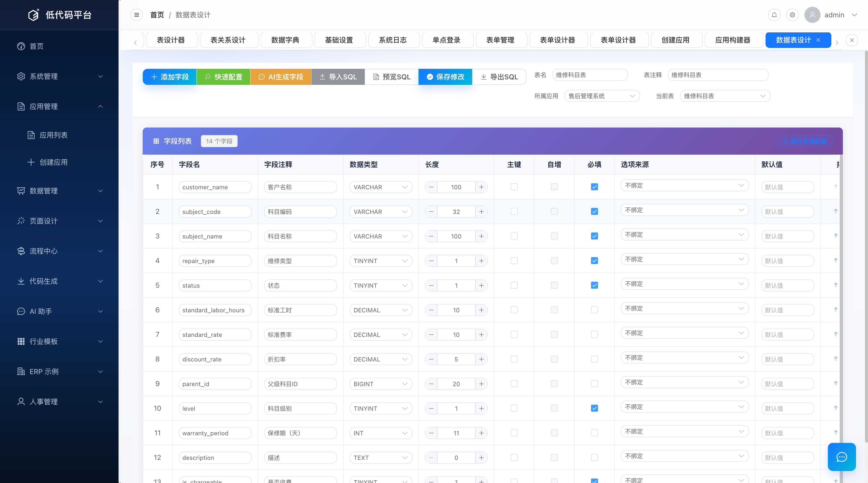
Task: Click the 首页 breadcrumb link
Action: coord(157,15)
